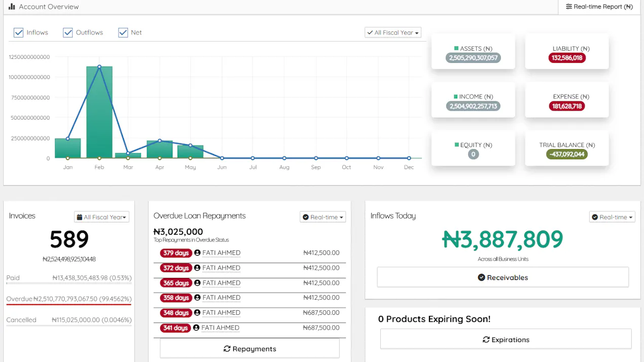Click the check-circle icon on Receivables button
This screenshot has height=362, width=644.
click(x=481, y=277)
